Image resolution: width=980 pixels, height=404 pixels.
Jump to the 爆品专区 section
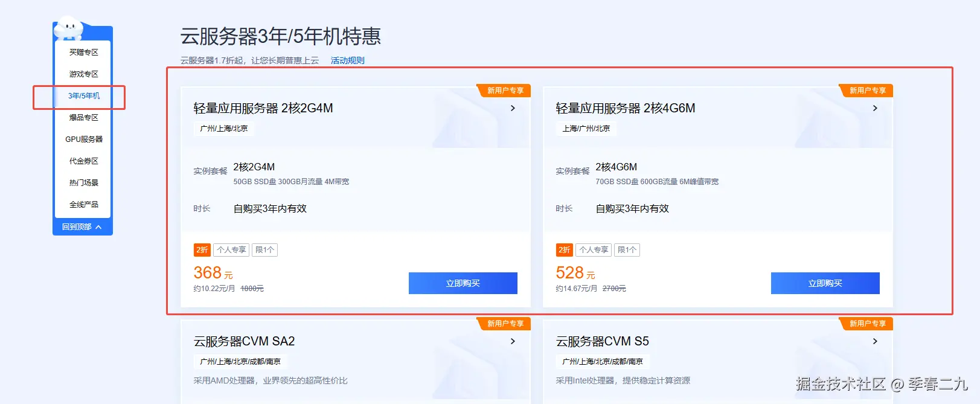click(83, 118)
